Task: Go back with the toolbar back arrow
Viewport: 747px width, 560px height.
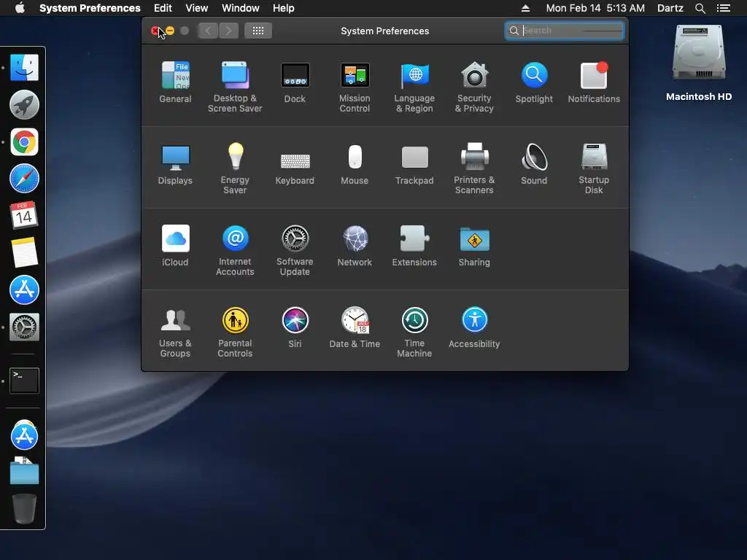Action: click(x=208, y=31)
